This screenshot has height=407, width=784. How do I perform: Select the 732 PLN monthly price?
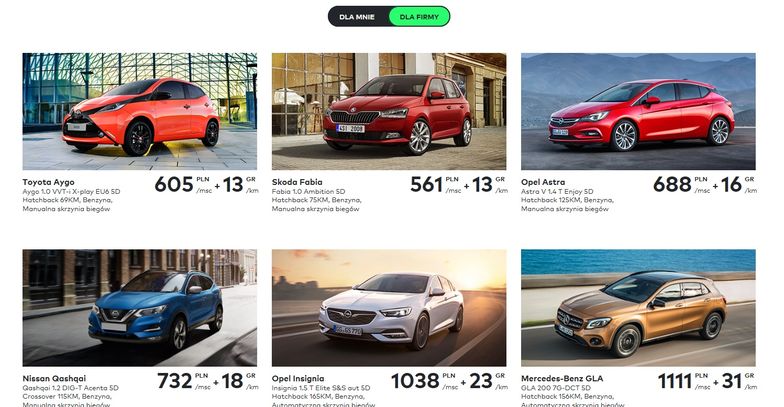point(184,381)
